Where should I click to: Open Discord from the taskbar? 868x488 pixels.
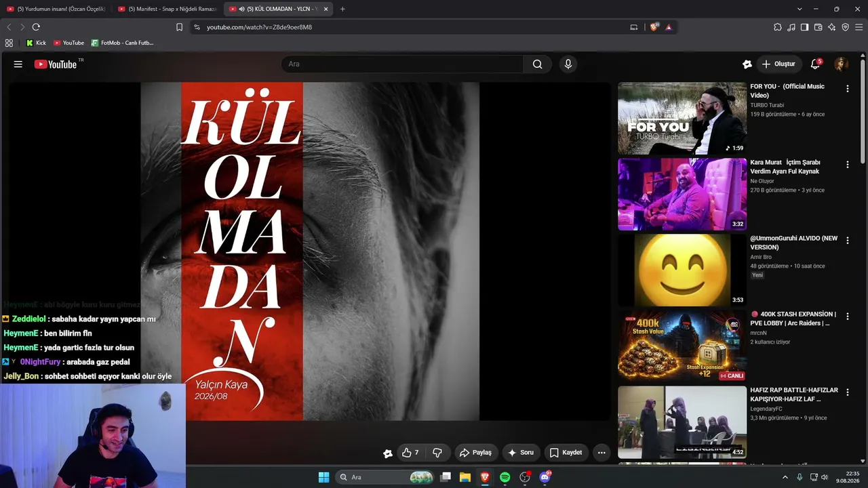pos(545,477)
